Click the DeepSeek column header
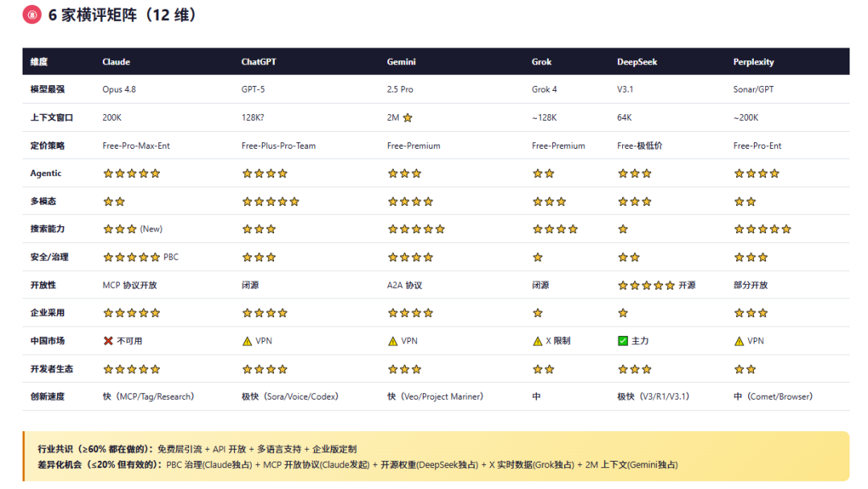Viewport: 868px width, 489px height. [637, 62]
